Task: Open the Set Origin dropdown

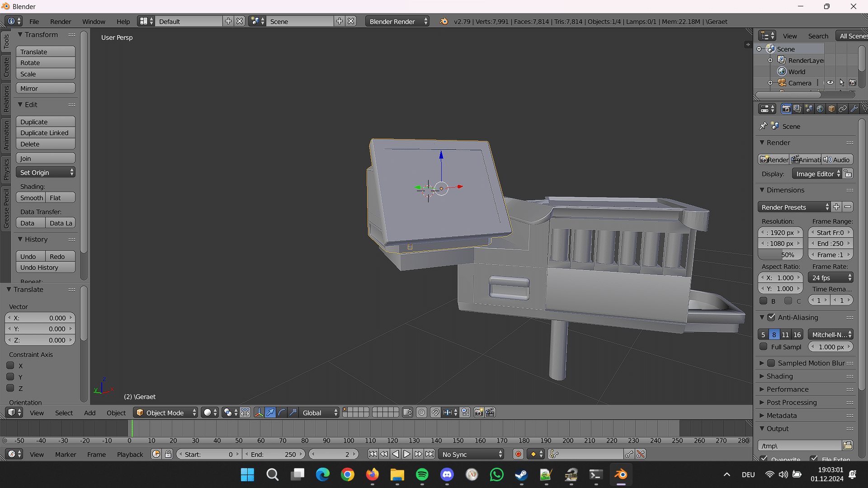Action: [46, 173]
